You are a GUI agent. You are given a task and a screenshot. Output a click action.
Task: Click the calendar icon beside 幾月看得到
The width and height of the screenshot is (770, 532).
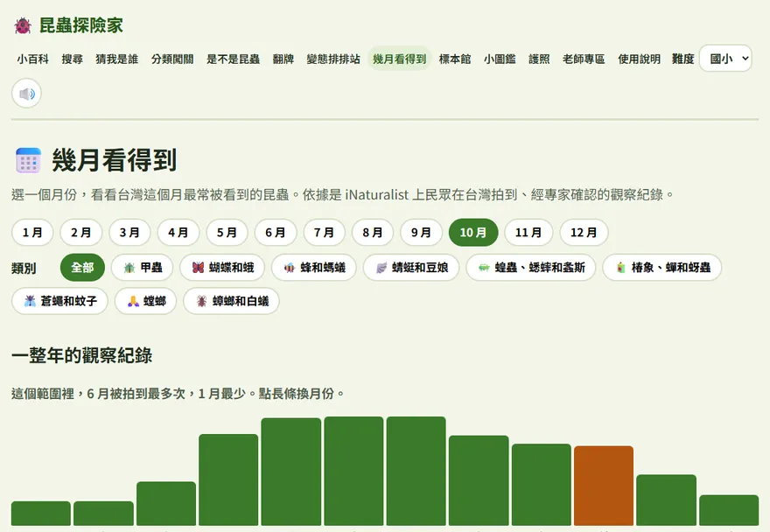point(28,161)
